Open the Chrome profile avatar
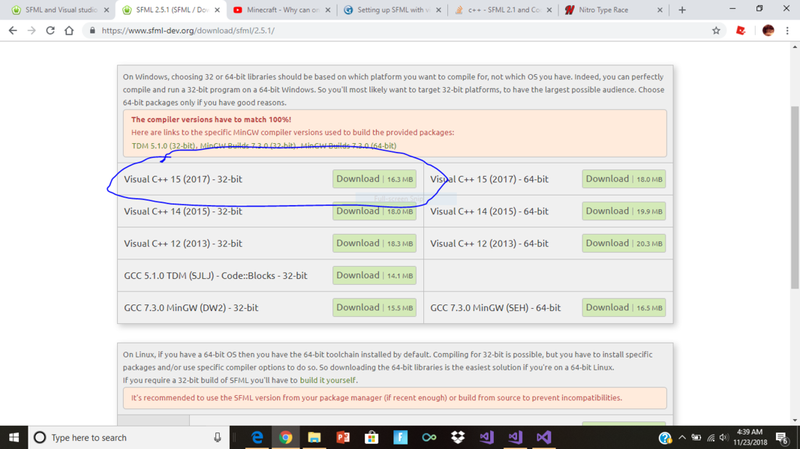800x449 pixels. (x=768, y=31)
